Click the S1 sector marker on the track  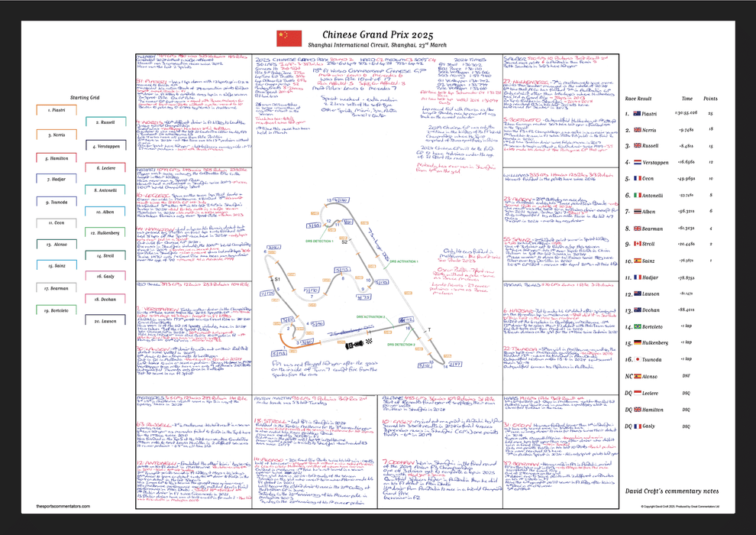click(x=277, y=280)
